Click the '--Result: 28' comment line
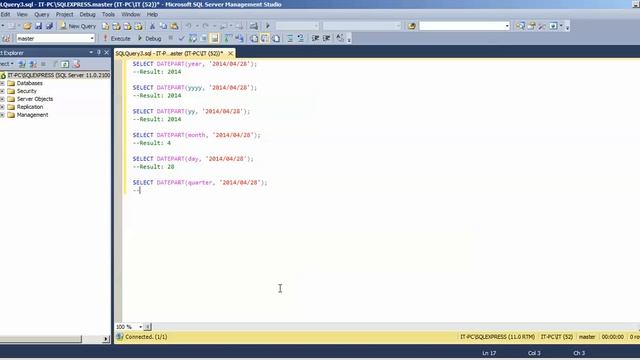Screen dimensions: 640x360 [x=153, y=167]
